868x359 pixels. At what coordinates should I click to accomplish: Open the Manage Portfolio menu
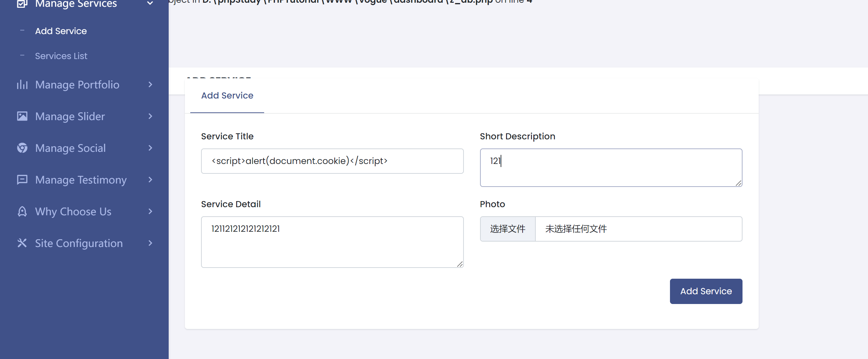[x=77, y=84]
